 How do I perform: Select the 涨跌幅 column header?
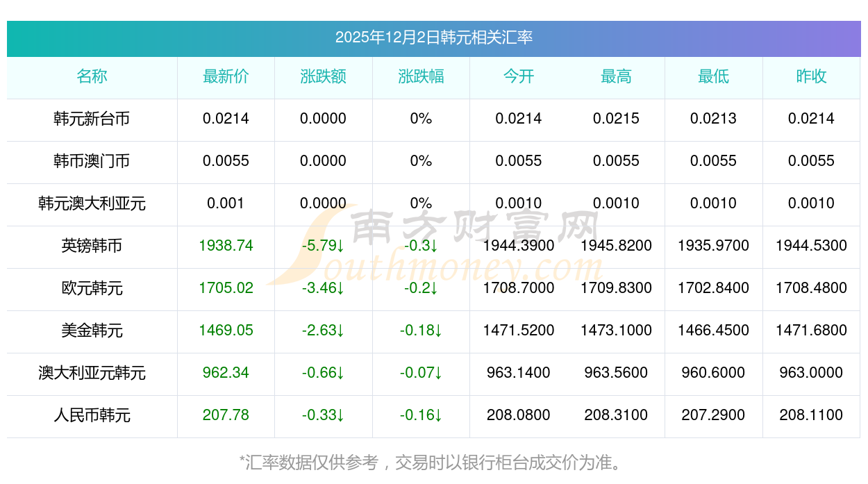421,76
